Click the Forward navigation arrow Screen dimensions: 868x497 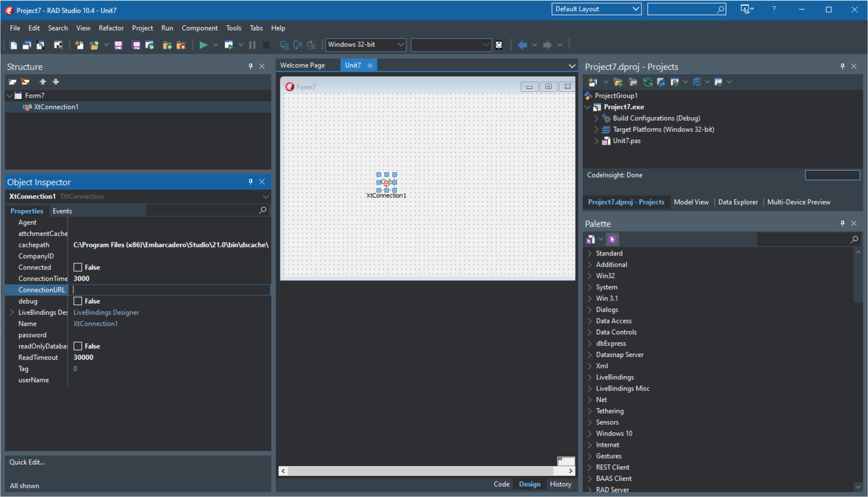click(x=547, y=45)
